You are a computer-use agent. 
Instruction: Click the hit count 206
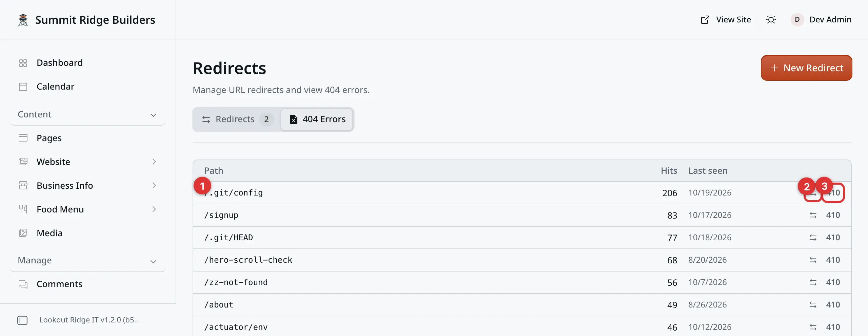click(670, 193)
